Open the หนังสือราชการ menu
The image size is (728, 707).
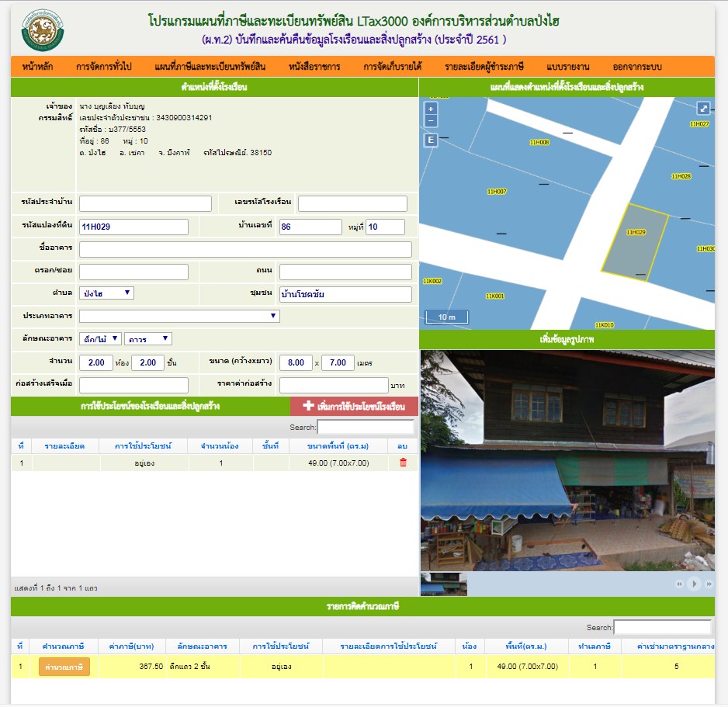pos(314,67)
